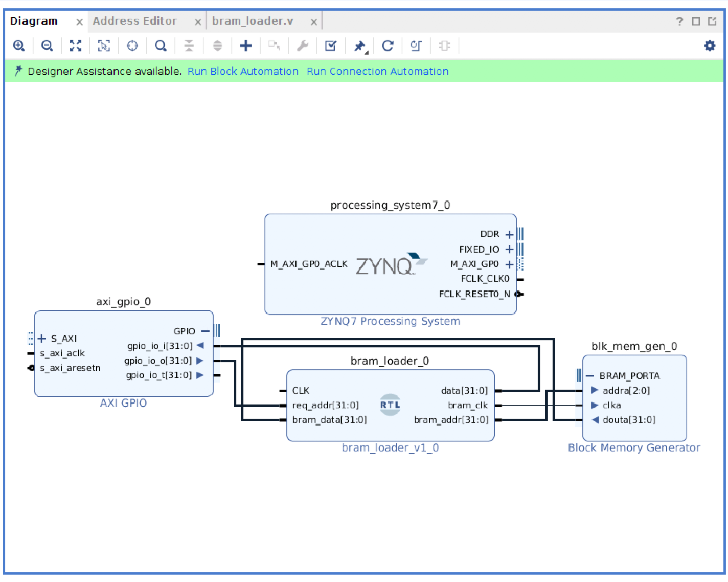
Task: Validate design with the checkmark icon
Action: coord(331,46)
